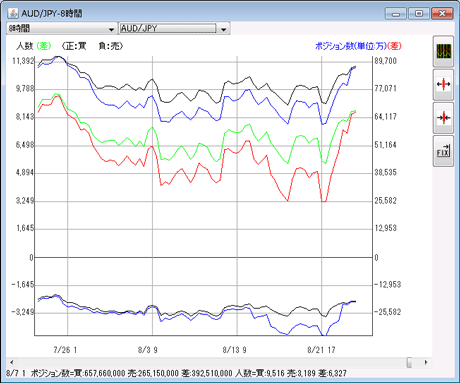Click the shrink horizontal range icon

[x=443, y=118]
